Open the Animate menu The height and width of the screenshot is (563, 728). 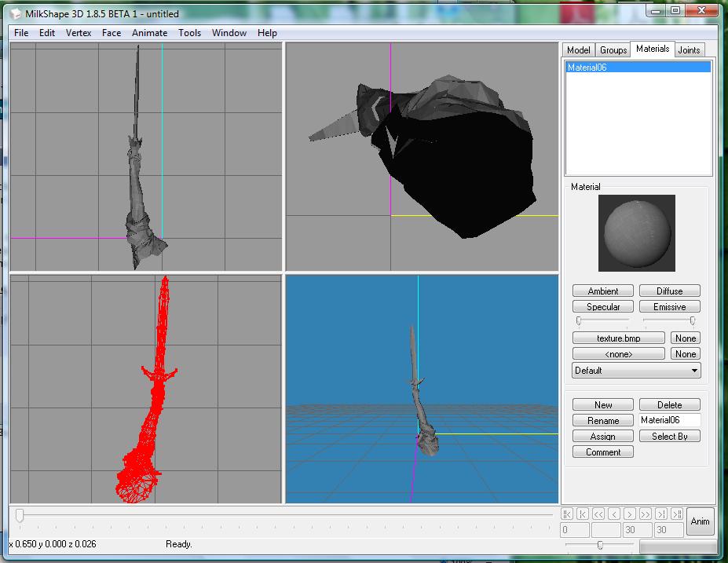(149, 33)
